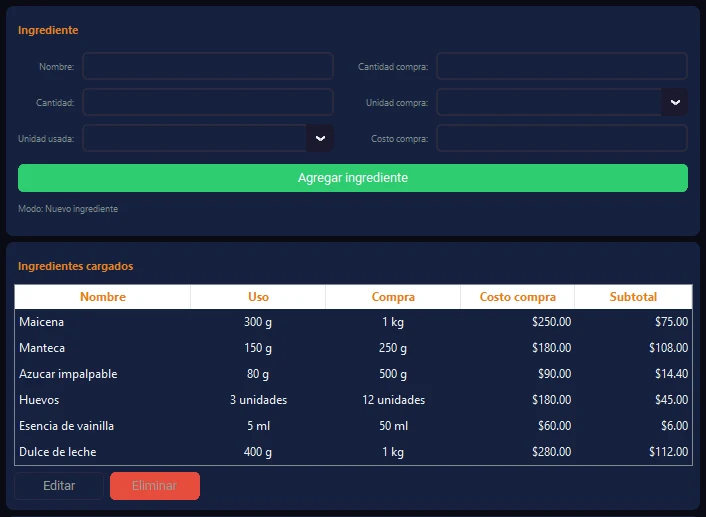Select the Esencia de vainilla row
706x517 pixels.
click(353, 426)
